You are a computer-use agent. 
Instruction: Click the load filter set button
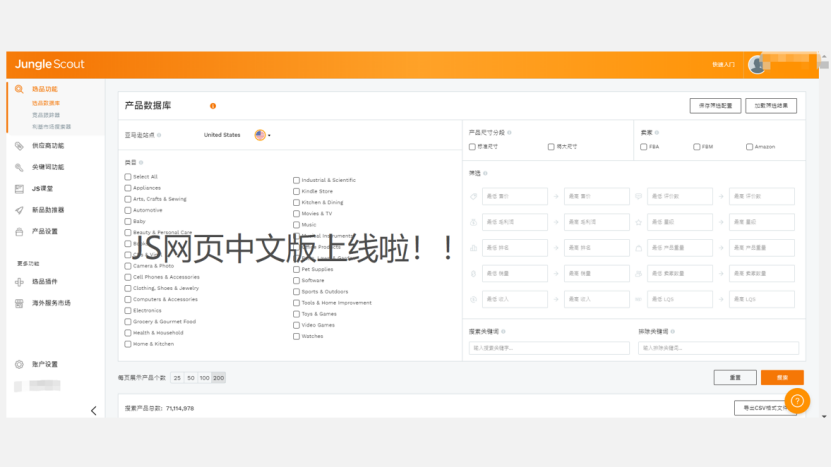tap(771, 106)
